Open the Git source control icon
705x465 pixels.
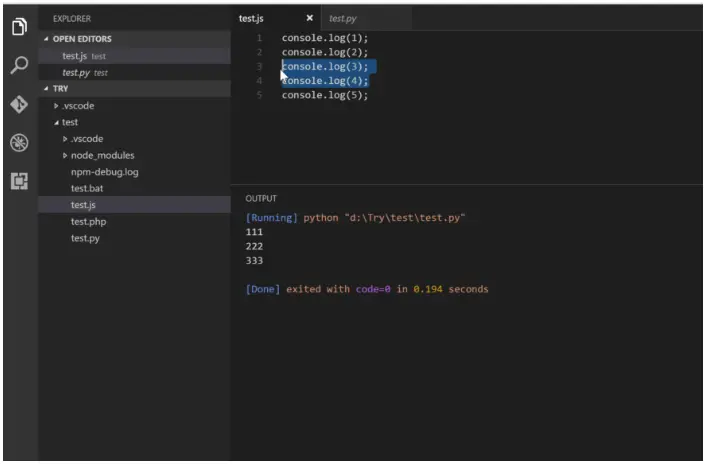coord(19,104)
